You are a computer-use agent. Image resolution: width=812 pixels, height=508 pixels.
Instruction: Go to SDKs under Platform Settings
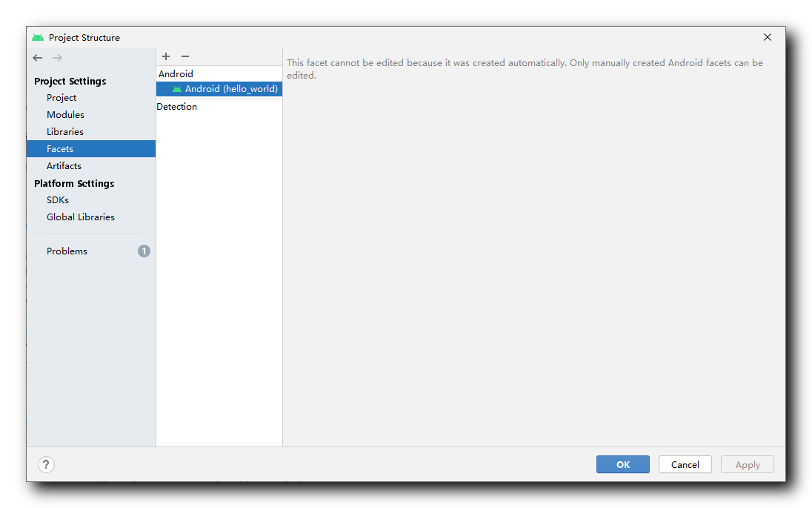pos(91,199)
